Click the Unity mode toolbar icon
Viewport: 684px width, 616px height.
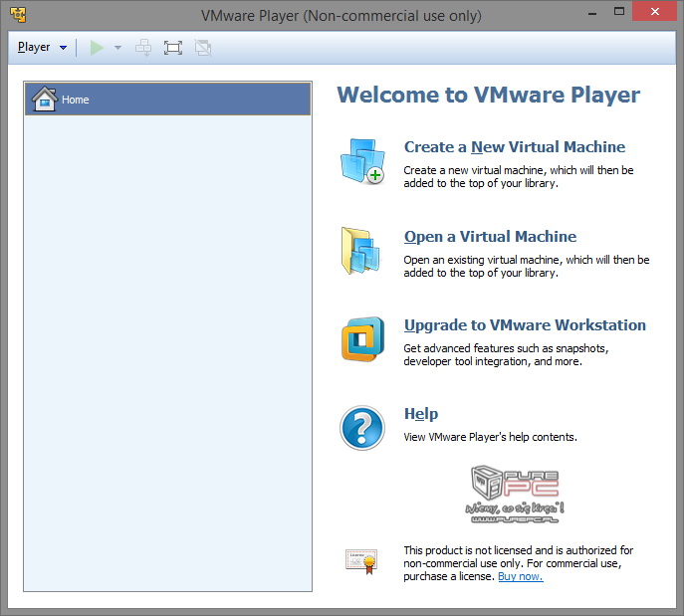coord(203,48)
